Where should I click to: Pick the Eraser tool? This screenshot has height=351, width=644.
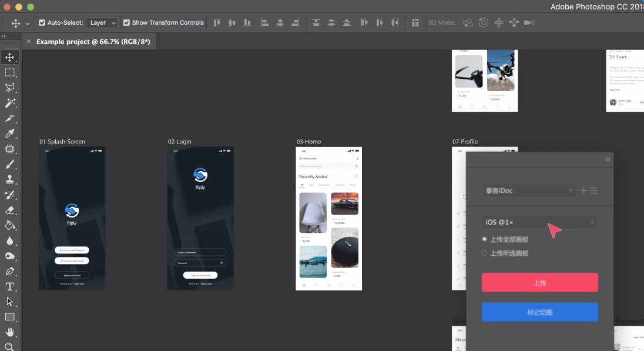(x=9, y=210)
